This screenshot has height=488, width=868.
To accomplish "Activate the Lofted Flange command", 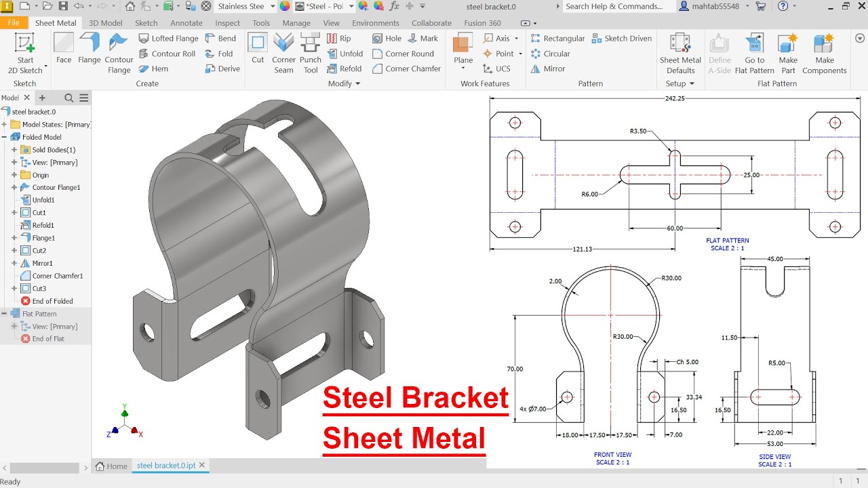I will 167,39.
